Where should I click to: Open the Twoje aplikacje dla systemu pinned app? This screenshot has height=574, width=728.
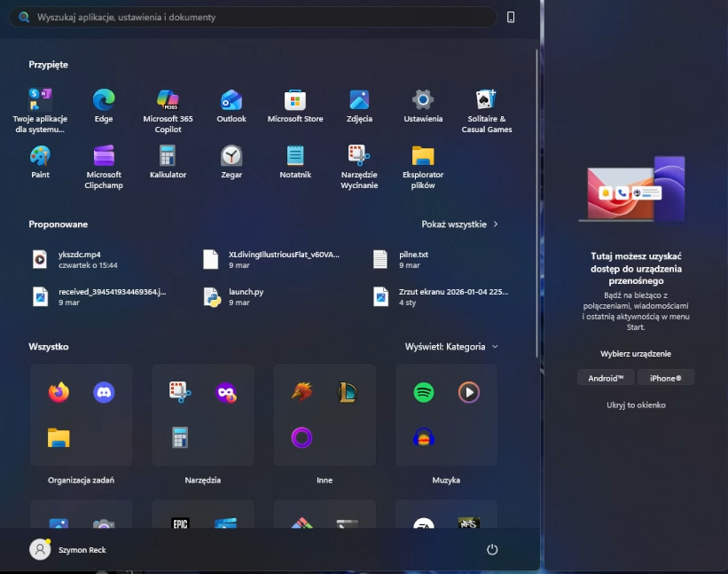40,111
